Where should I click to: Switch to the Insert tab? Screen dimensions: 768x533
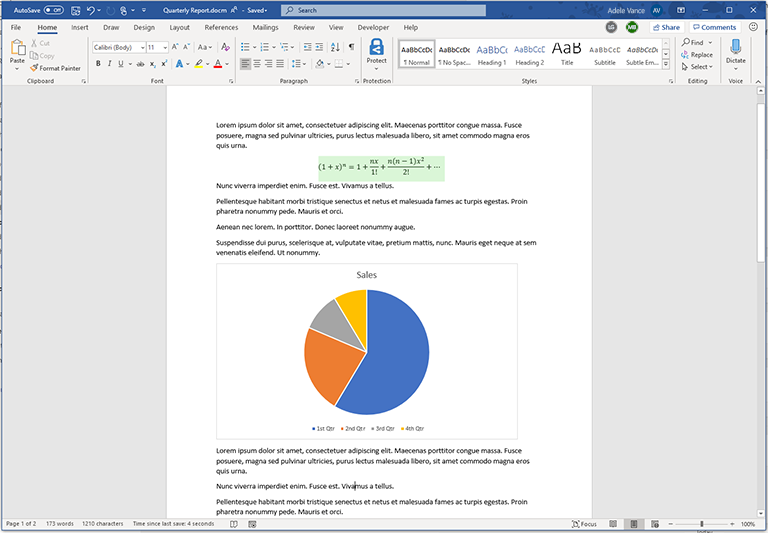pos(80,27)
